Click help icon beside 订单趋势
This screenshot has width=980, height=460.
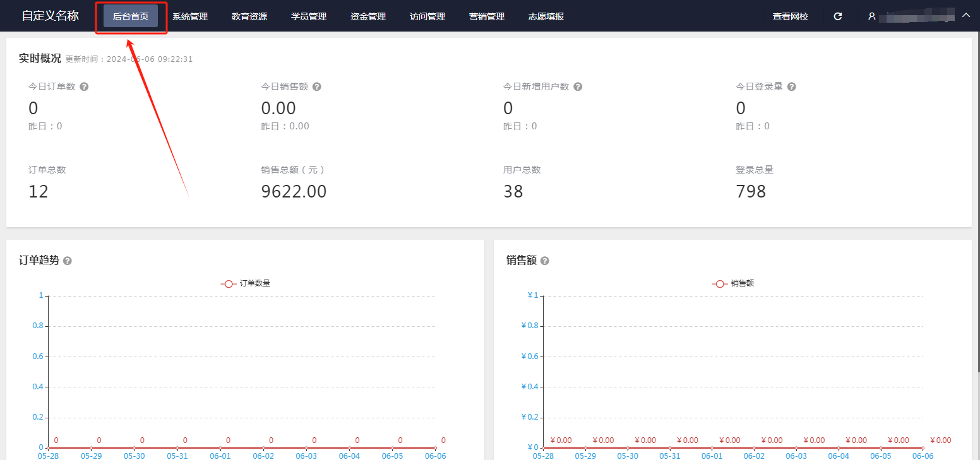[68, 261]
